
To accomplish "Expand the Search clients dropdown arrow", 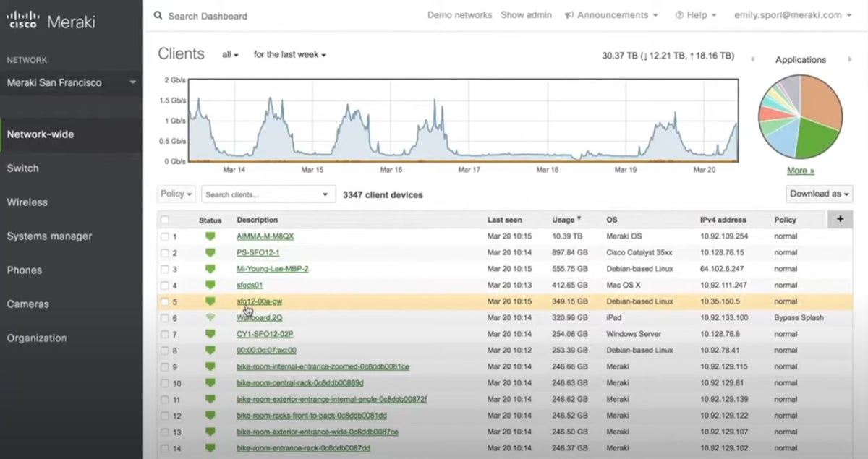I will pyautogui.click(x=325, y=194).
